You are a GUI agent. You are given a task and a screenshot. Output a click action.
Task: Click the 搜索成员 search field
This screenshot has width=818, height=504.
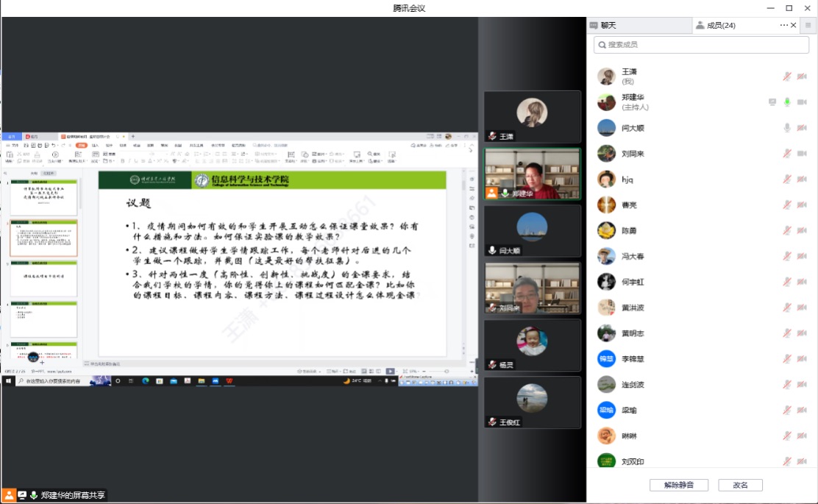pos(701,45)
